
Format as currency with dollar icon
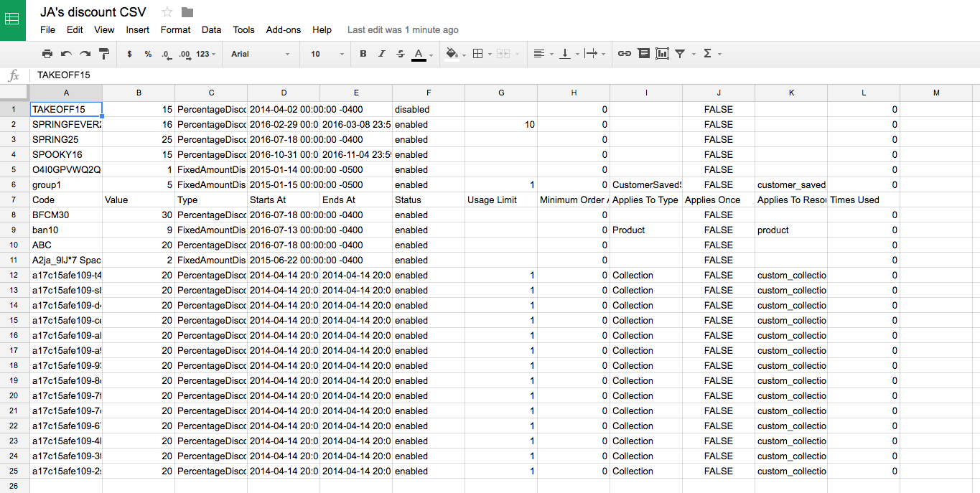[x=129, y=54]
